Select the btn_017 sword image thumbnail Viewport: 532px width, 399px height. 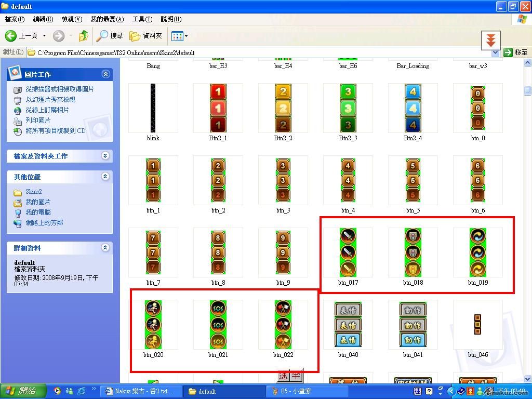pyautogui.click(x=348, y=252)
